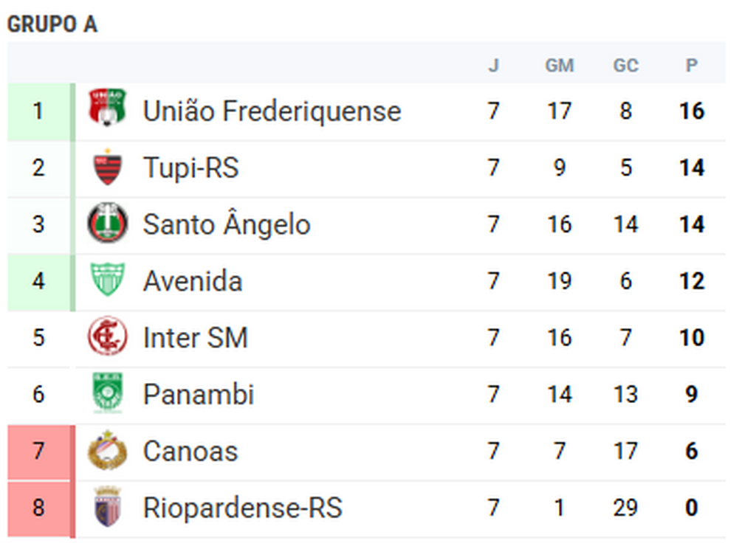
Task: Select the Santo Ângelo team name
Action: (x=226, y=224)
